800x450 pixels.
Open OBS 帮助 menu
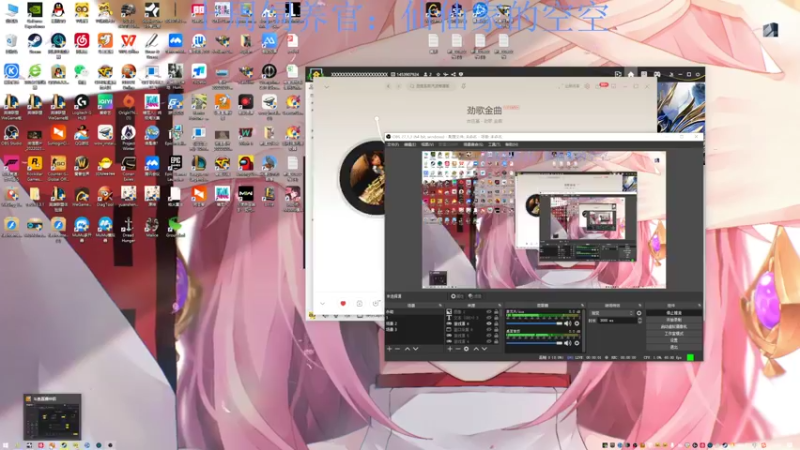tap(511, 145)
